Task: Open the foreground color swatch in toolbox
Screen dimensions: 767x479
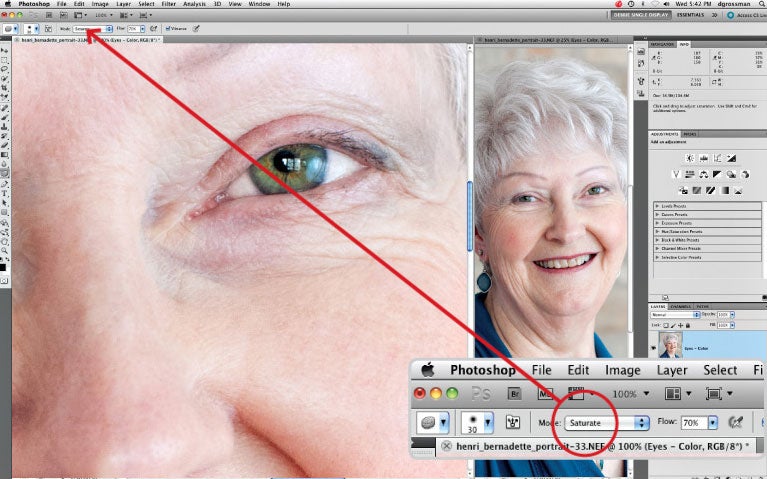Action: pyautogui.click(x=3, y=267)
